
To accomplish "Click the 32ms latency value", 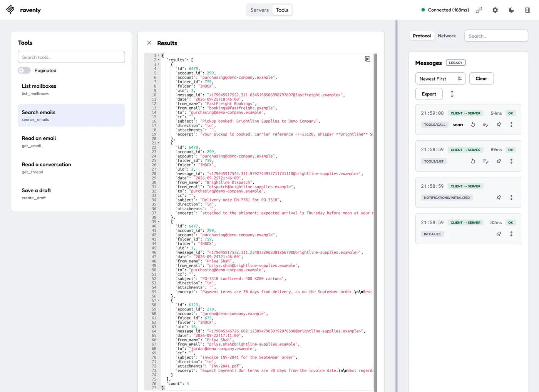I will coord(496,222).
